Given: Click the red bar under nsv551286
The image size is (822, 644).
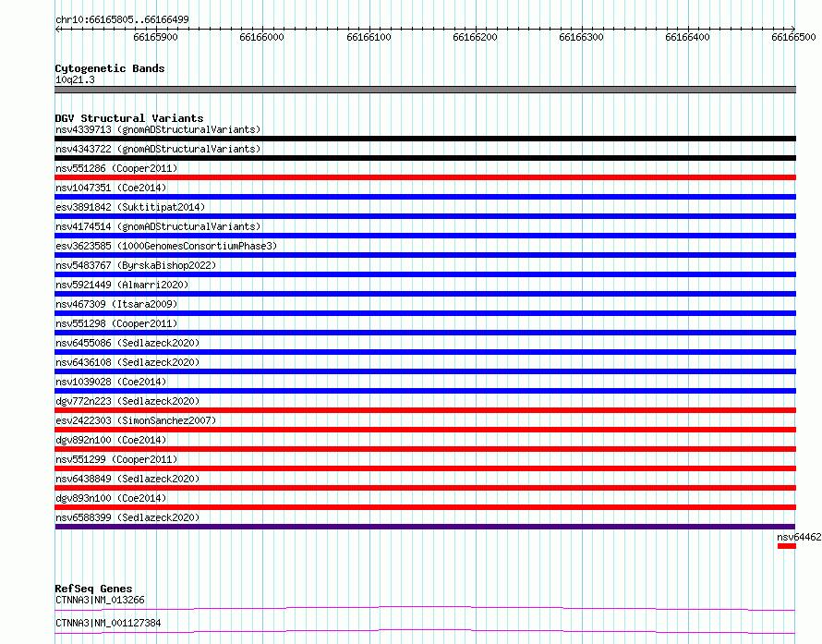Looking at the screenshot, I should [x=425, y=177].
